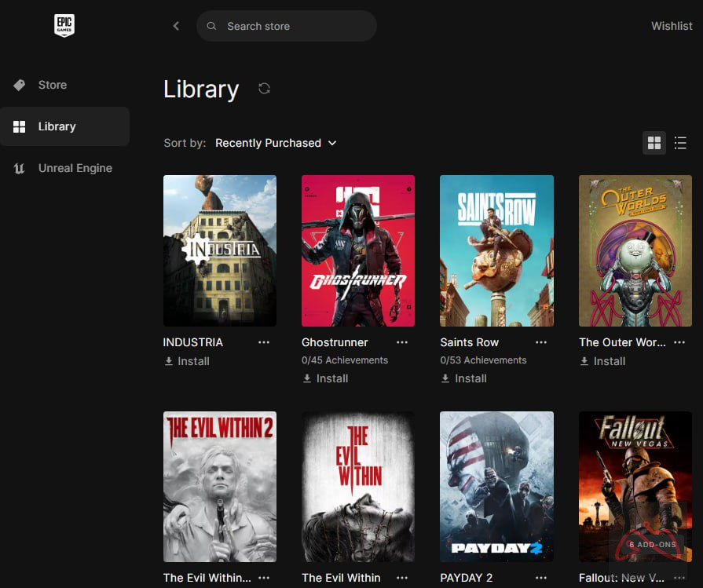The height and width of the screenshot is (588, 703).
Task: Open the Saints Row three-dot options menu
Action: [x=541, y=342]
